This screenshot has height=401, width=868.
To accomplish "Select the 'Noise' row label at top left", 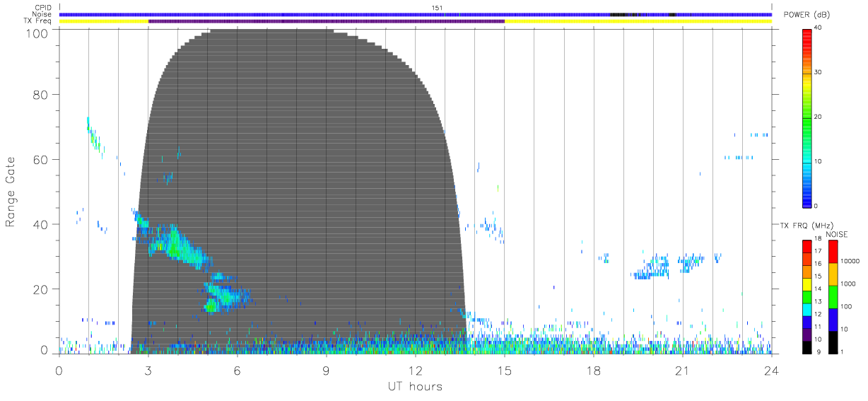I will tap(42, 14).
